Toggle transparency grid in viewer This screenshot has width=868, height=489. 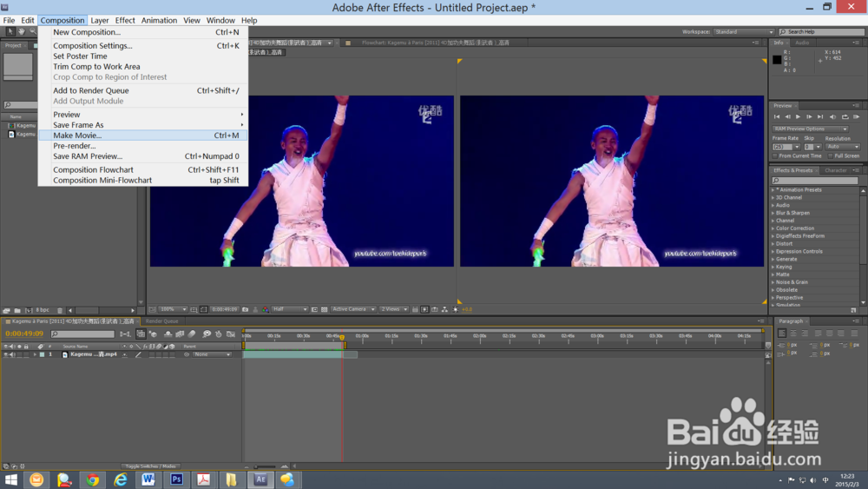[x=325, y=309]
